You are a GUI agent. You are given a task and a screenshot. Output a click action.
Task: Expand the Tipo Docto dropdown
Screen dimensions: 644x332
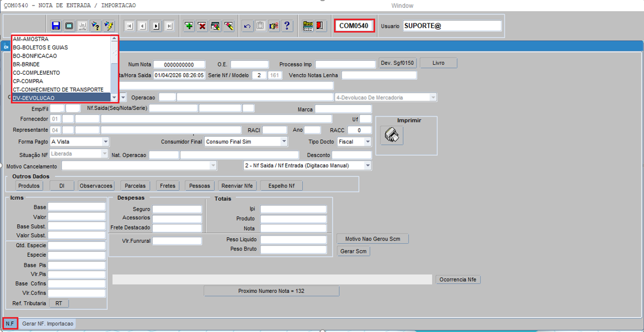click(367, 142)
